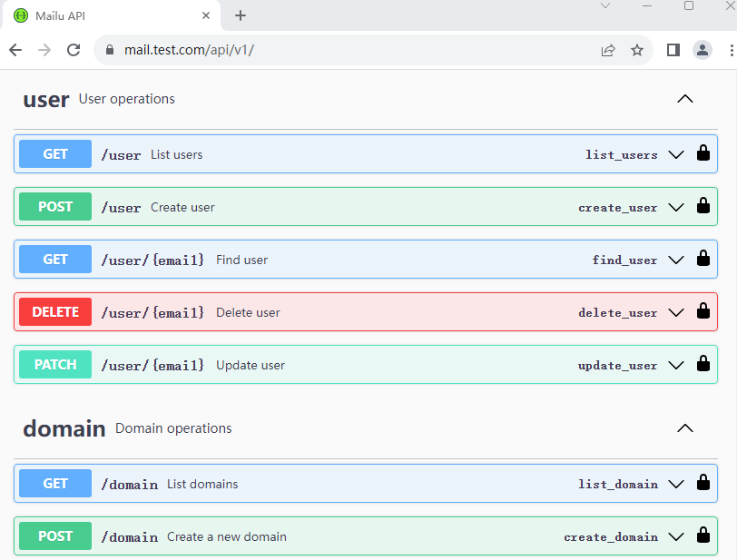Click the GET button for List users
This screenshot has height=560, width=737.
[55, 153]
